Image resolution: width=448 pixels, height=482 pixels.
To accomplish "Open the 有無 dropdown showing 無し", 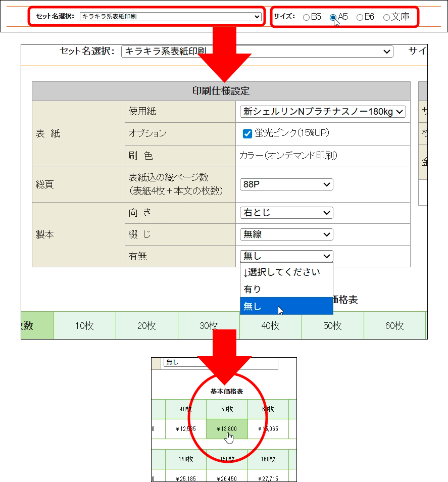I will tap(286, 256).
